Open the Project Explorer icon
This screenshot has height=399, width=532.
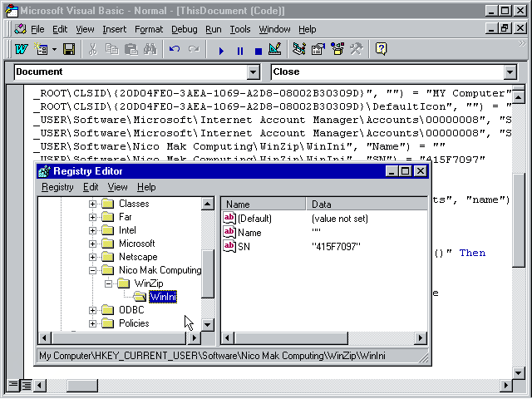pos(299,50)
